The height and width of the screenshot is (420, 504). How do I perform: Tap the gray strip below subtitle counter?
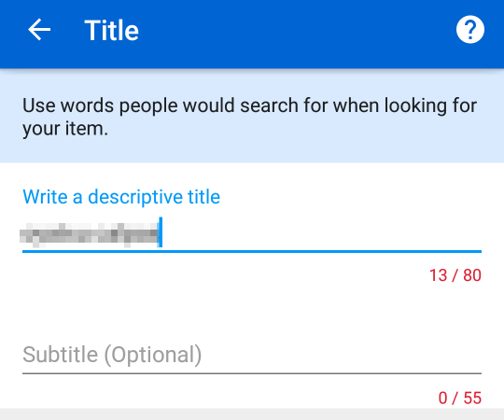(x=252, y=414)
